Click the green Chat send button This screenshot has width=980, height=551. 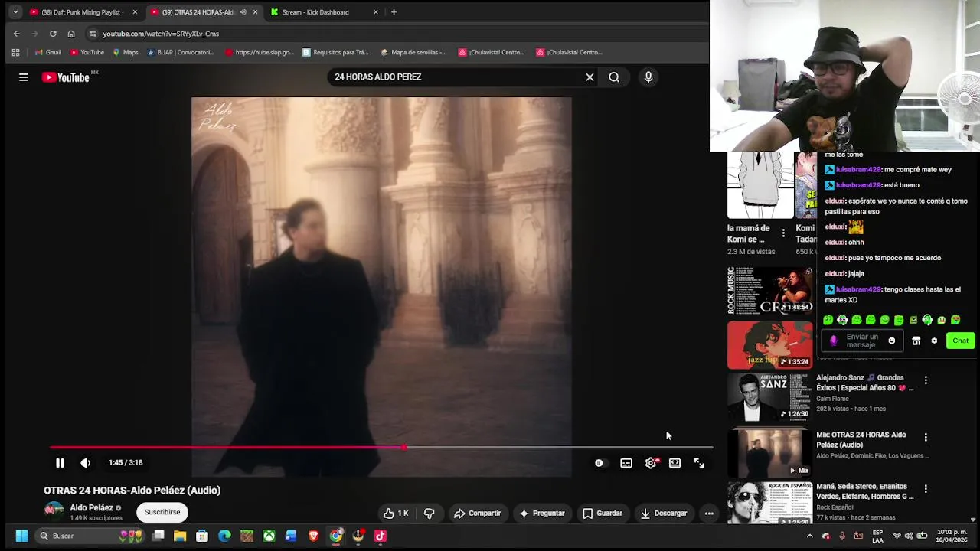[x=960, y=341]
